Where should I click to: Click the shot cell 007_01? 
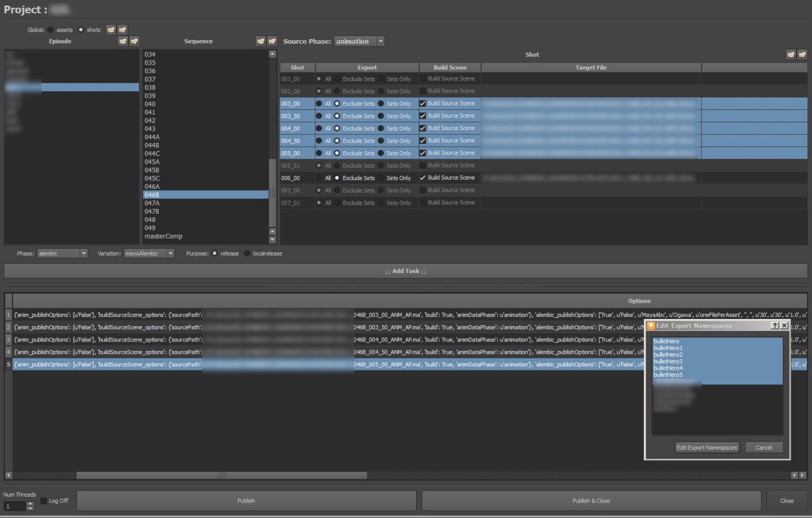coord(297,203)
